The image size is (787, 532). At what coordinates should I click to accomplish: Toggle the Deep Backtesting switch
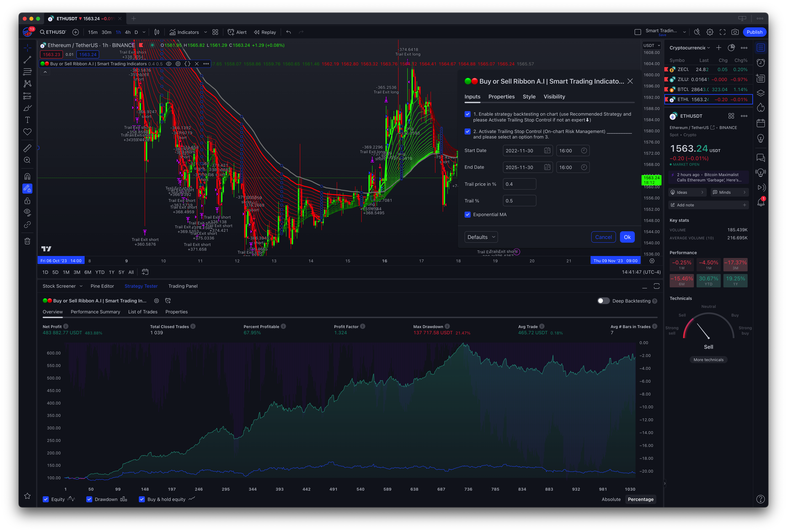603,301
